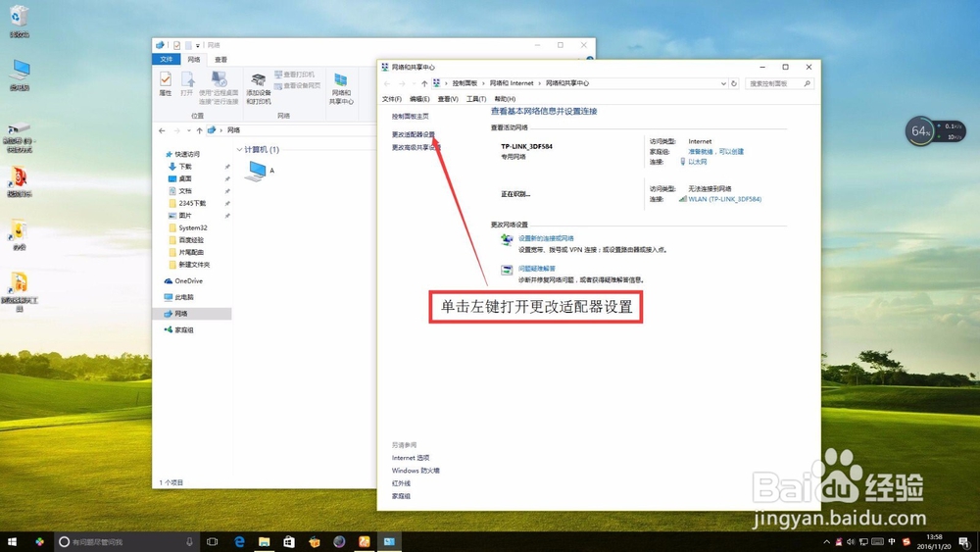Viewport: 980px width, 552px height.
Task: Open 帮助(H) menu
Action: [505, 99]
